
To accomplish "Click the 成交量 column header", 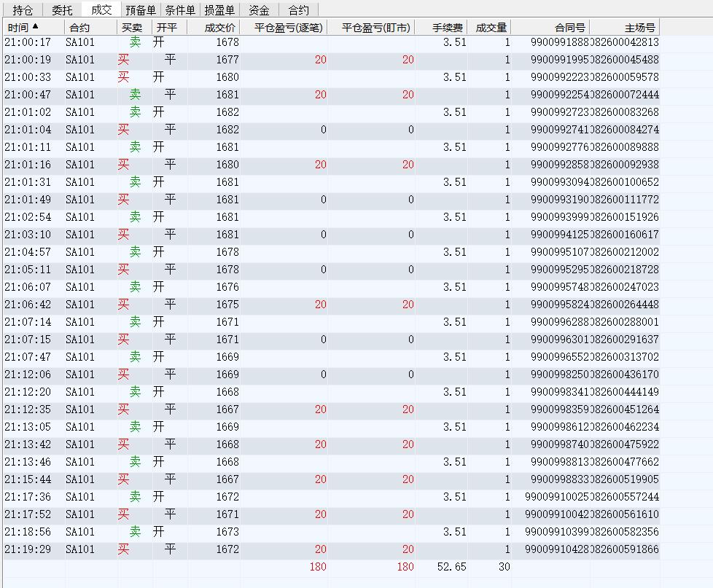I will pos(489,28).
